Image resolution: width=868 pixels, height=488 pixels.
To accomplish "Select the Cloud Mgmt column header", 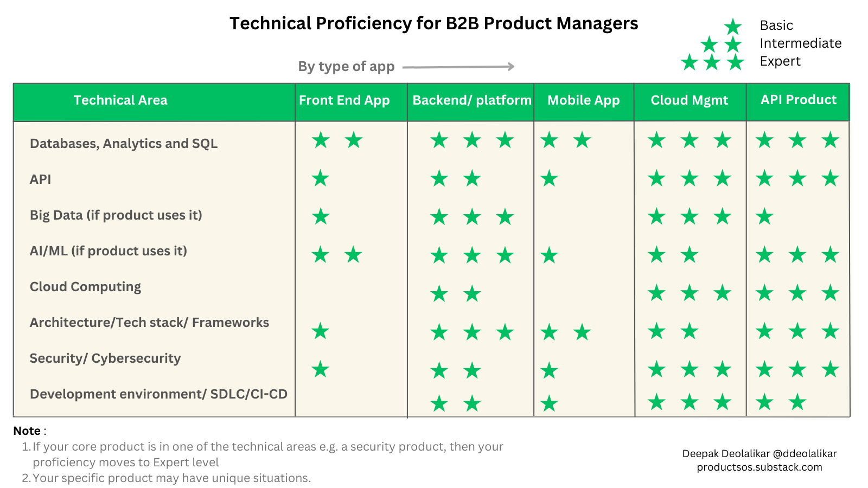I will [689, 100].
